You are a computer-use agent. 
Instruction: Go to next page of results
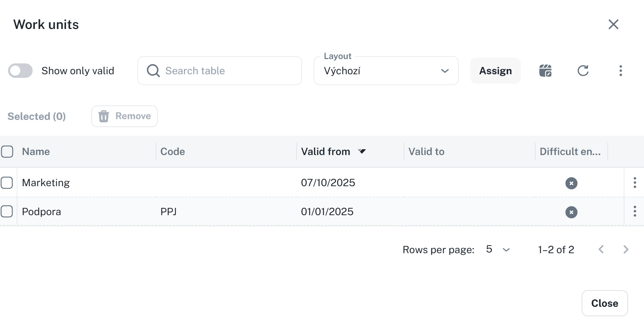coord(626,250)
